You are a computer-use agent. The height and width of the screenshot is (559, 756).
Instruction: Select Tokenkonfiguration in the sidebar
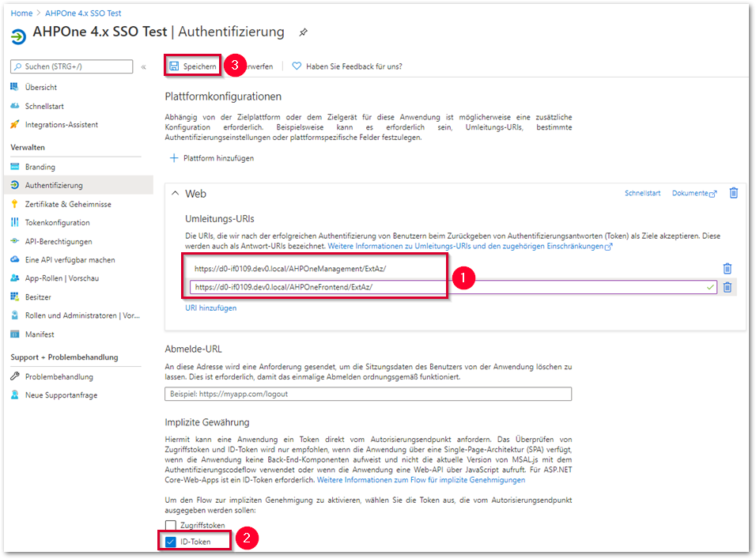pos(58,223)
